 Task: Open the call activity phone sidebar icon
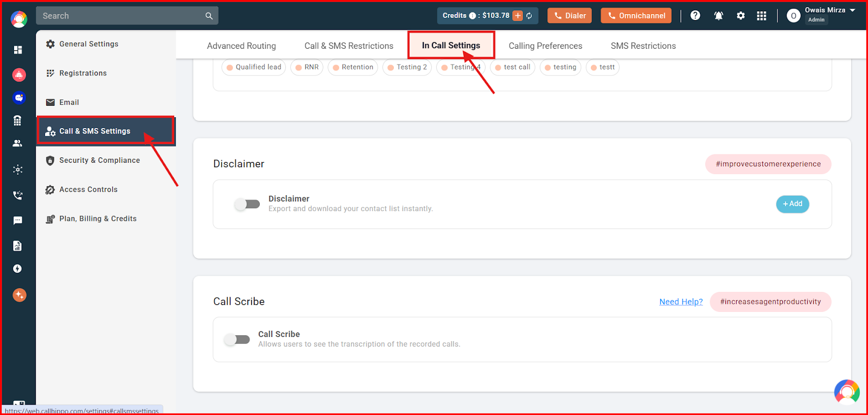click(x=18, y=195)
